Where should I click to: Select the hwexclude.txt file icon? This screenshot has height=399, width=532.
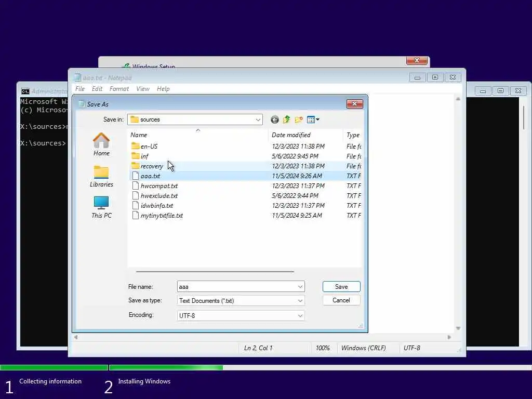click(136, 195)
